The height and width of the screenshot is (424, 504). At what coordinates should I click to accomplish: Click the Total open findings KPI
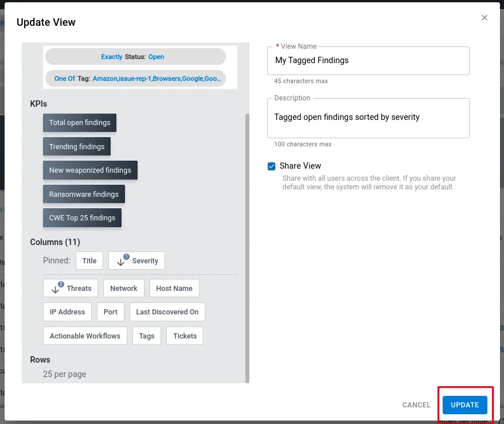point(80,123)
